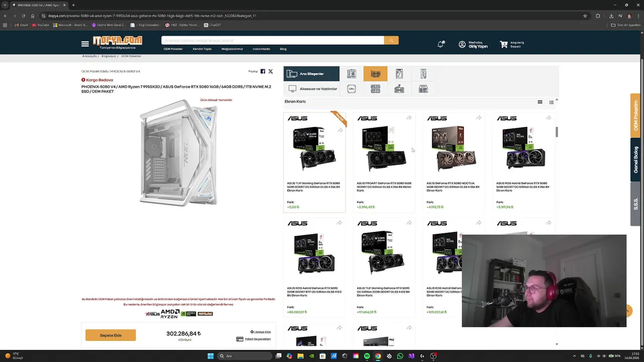The image size is (644, 362).
Task: Click the Bilgisayar breadcrumb link
Action: (x=109, y=56)
